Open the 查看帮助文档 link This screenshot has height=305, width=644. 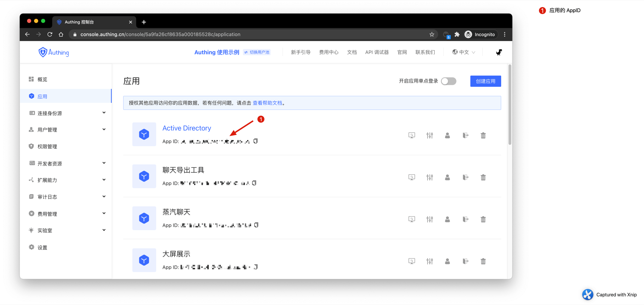(267, 103)
